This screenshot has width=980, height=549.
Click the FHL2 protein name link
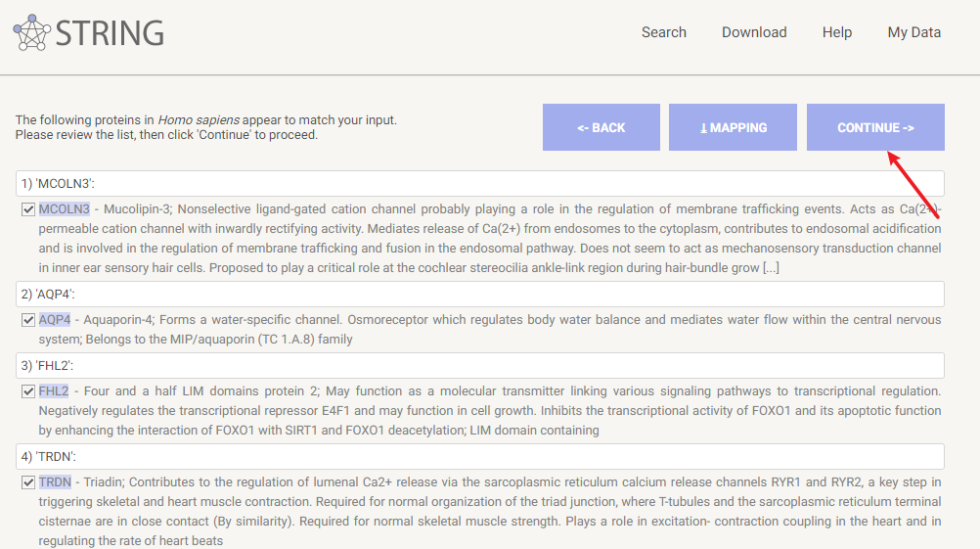point(54,391)
